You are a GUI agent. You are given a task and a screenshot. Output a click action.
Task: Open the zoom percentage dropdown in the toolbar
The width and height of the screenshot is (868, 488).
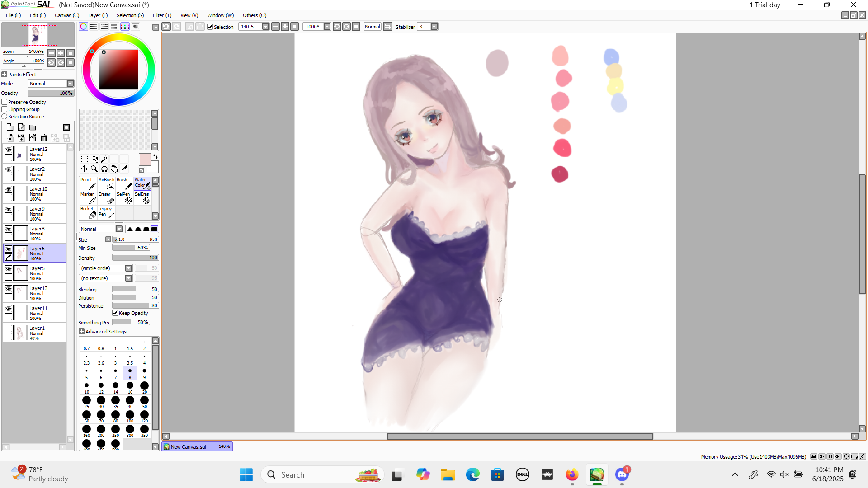point(266,27)
